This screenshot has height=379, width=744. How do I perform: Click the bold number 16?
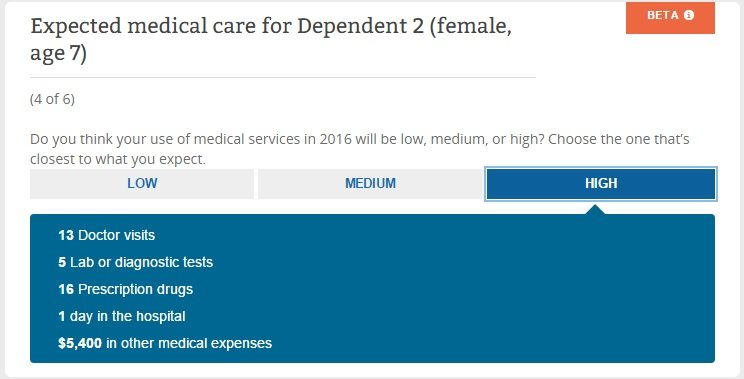click(x=66, y=289)
